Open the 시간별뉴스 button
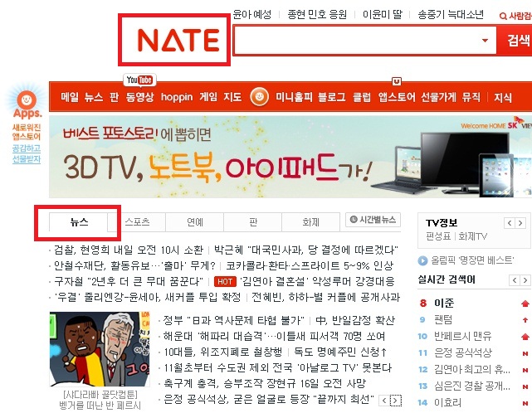532x413 pixels. pos(373,220)
